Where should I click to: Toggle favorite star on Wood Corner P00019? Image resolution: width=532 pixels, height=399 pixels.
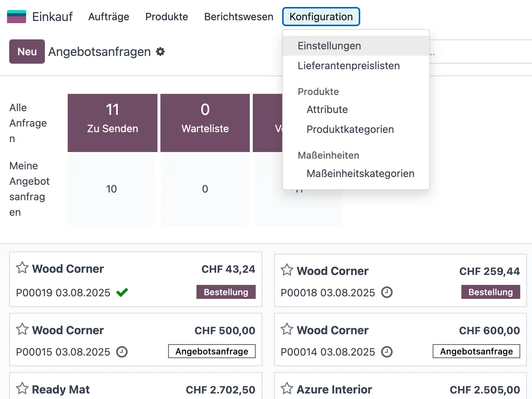(22, 268)
